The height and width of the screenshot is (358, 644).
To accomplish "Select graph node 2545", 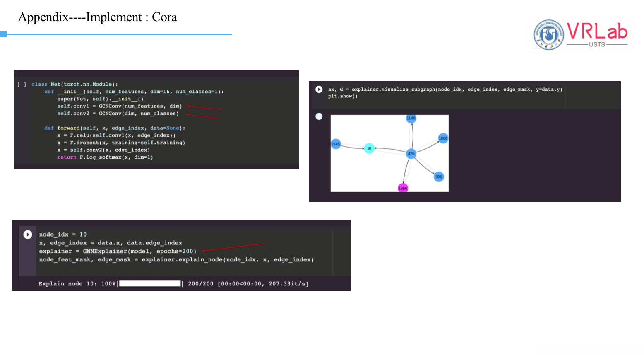I will 336,144.
